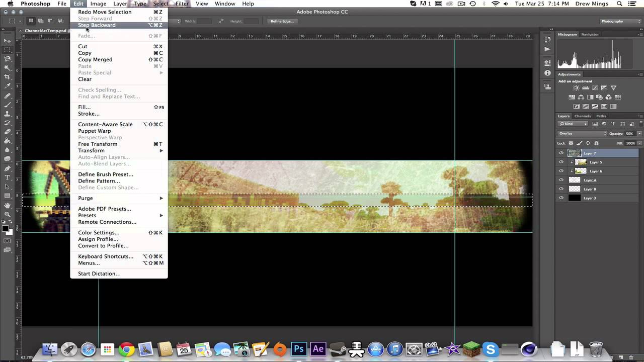Choose Free Transform from Edit menu

tap(119, 144)
